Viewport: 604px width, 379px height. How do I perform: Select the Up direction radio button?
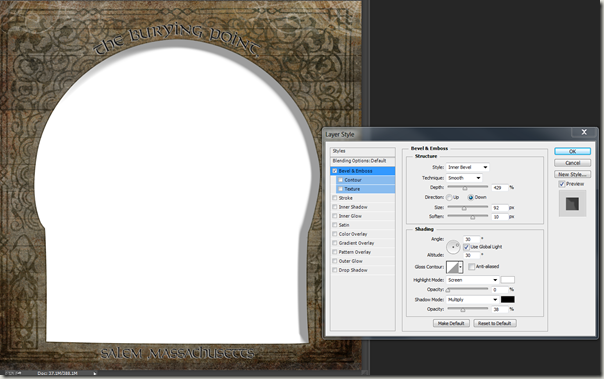449,197
